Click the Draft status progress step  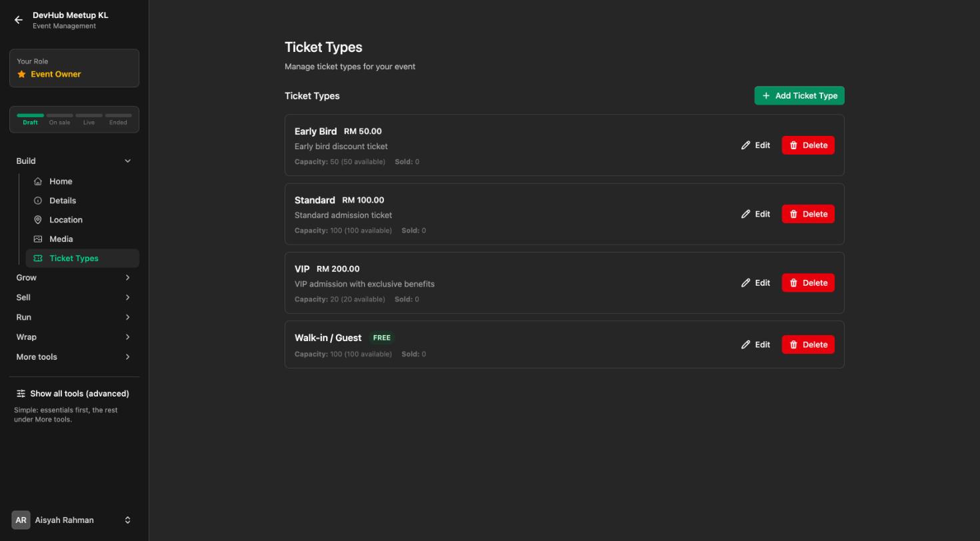click(x=30, y=119)
